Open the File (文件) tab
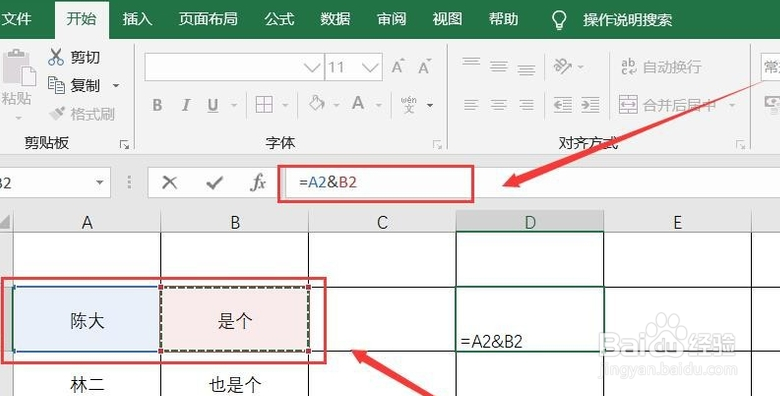Image resolution: width=780 pixels, height=396 pixels. click(17, 19)
